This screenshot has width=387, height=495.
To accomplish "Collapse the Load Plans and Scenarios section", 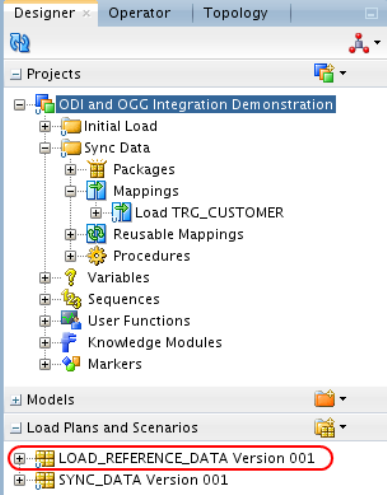I will (x=16, y=428).
